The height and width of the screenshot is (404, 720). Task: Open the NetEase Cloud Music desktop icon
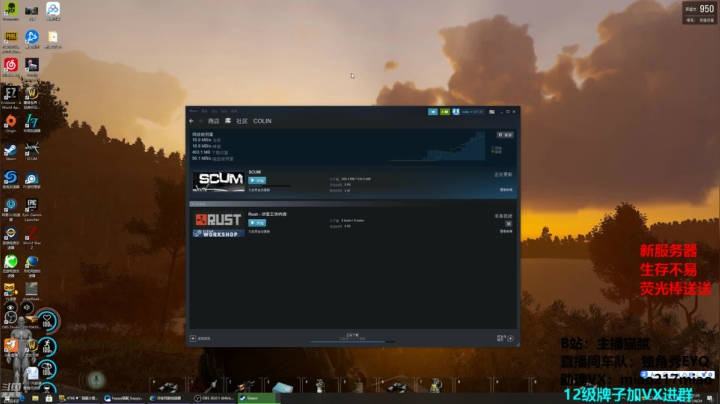tap(11, 67)
